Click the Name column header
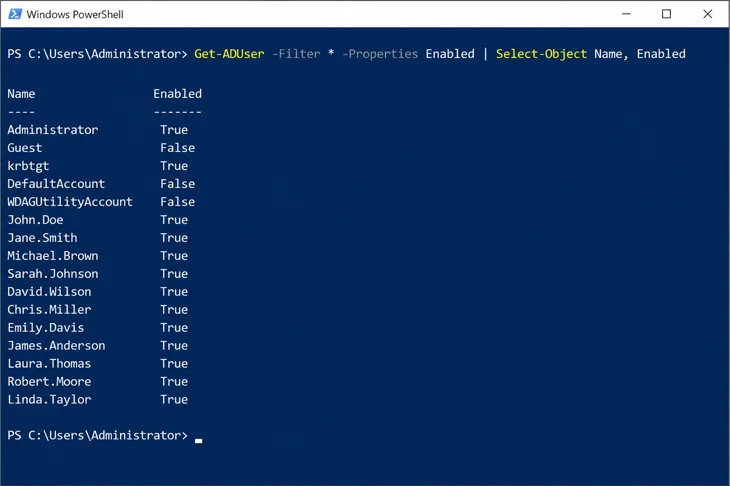Viewport: 730px width, 486px height. 21,94
